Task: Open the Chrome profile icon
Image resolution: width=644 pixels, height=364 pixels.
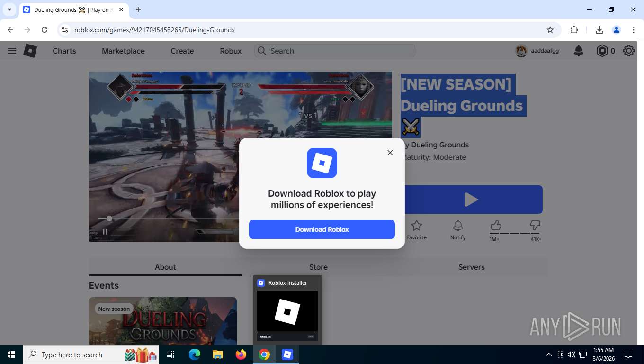Action: pos(617,30)
